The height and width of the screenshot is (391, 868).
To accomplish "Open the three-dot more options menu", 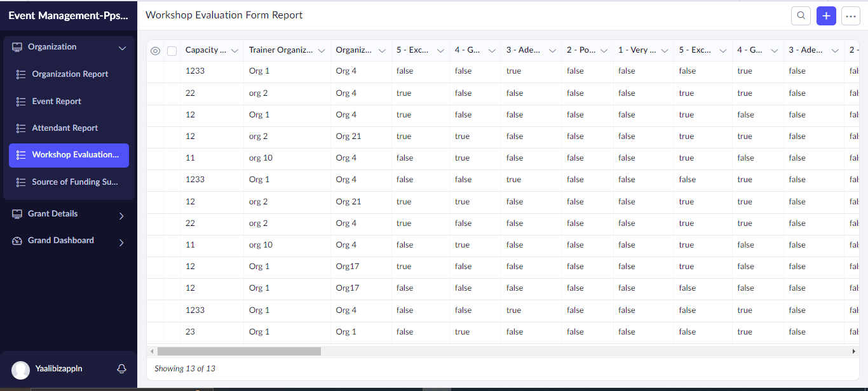I will (850, 16).
